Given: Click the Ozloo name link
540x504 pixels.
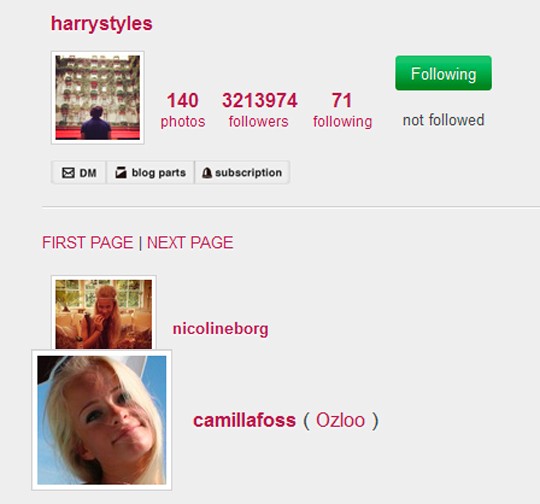Looking at the screenshot, I should pos(341,420).
